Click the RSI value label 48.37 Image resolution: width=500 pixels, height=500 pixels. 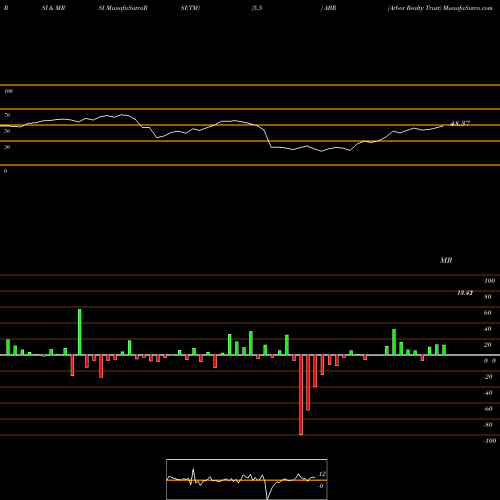460,124
